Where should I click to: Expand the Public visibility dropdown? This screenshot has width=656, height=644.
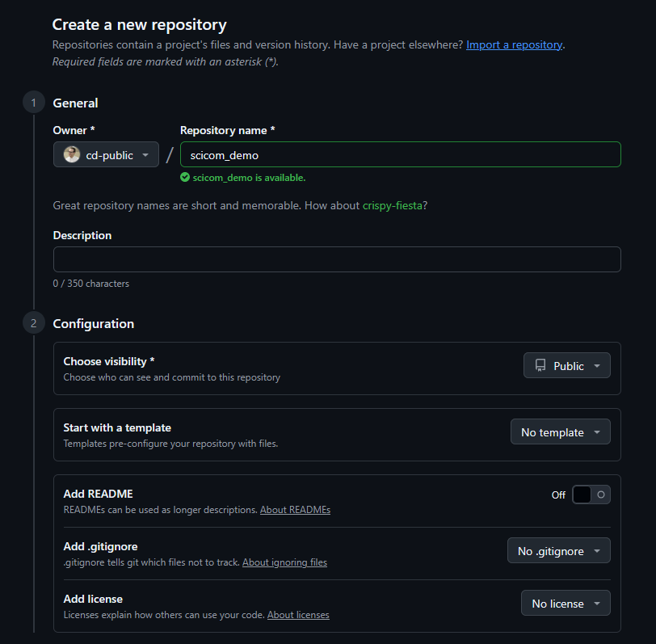coord(567,366)
